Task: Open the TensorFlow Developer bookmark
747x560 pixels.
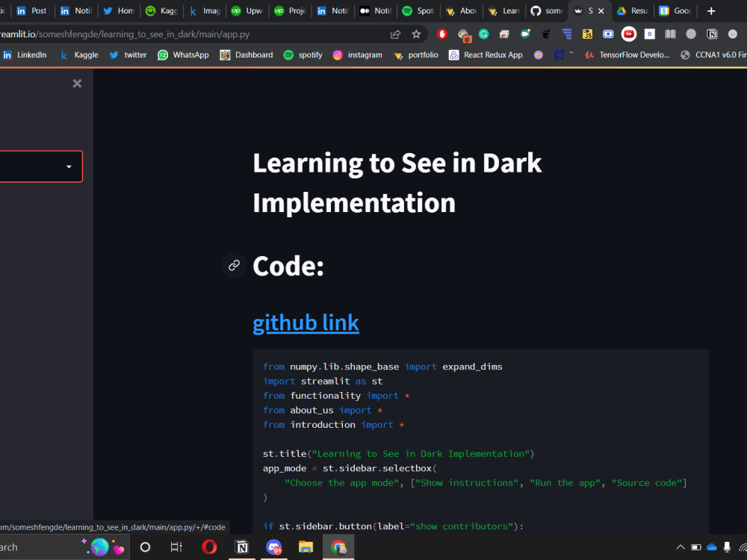Action: 627,55
